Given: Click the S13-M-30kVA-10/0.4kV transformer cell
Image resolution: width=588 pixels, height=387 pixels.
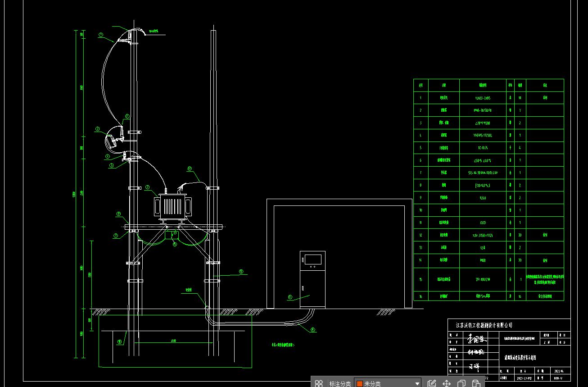Looking at the screenshot, I should 484,173.
